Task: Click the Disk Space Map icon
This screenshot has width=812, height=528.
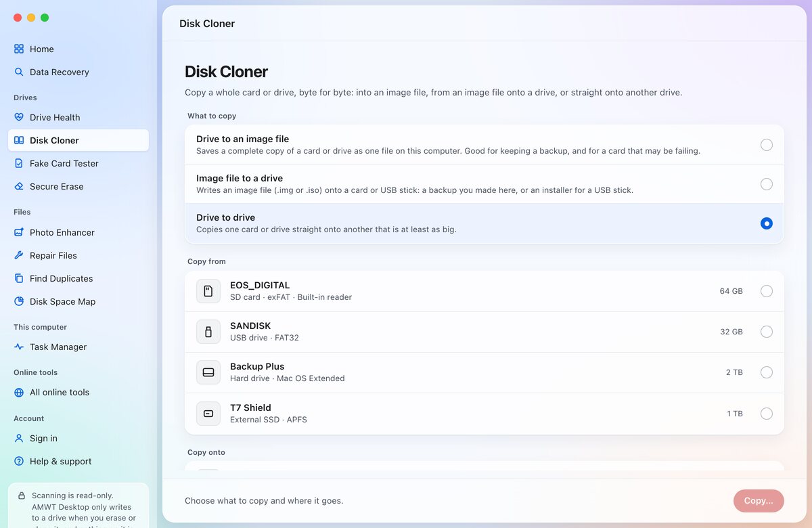Action: click(19, 301)
